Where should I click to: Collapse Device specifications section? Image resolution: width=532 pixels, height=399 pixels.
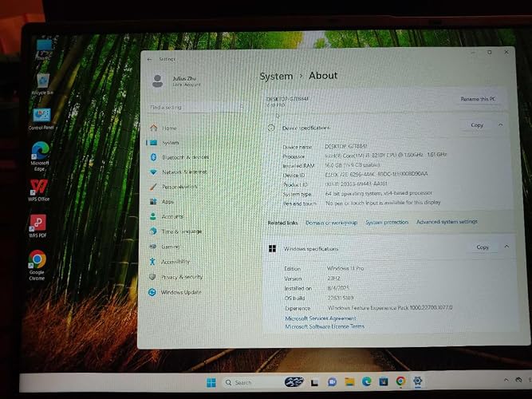coord(500,125)
